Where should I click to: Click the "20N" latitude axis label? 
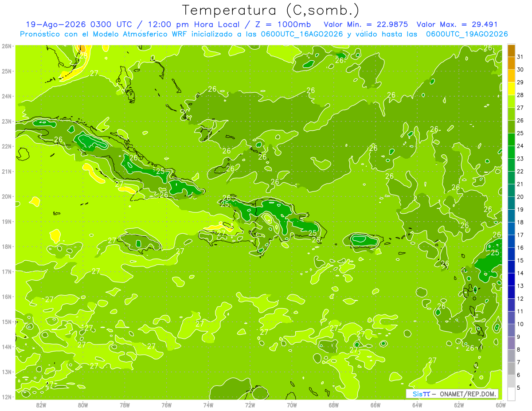(6, 196)
